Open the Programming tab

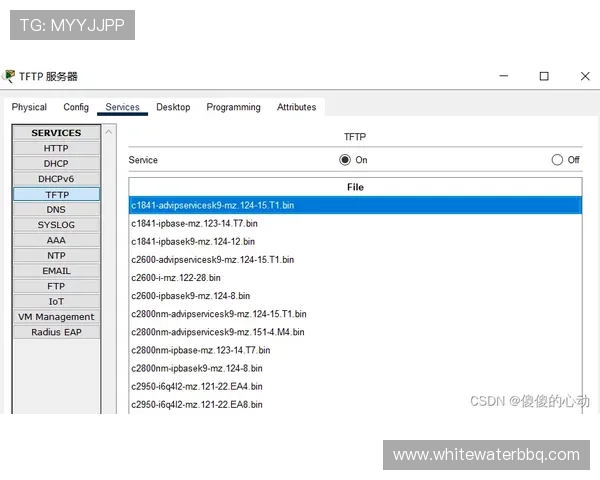point(233,107)
